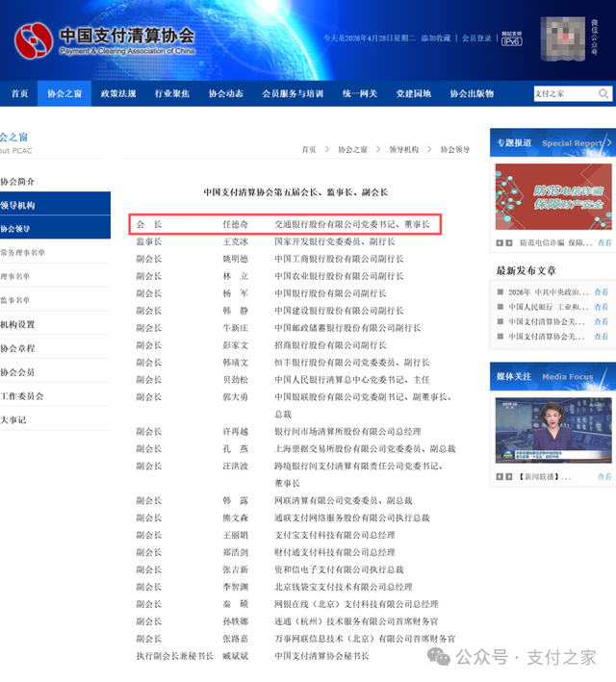Open the 政策法规 navigation tab
This screenshot has height=682, width=616.
pyautogui.click(x=118, y=93)
